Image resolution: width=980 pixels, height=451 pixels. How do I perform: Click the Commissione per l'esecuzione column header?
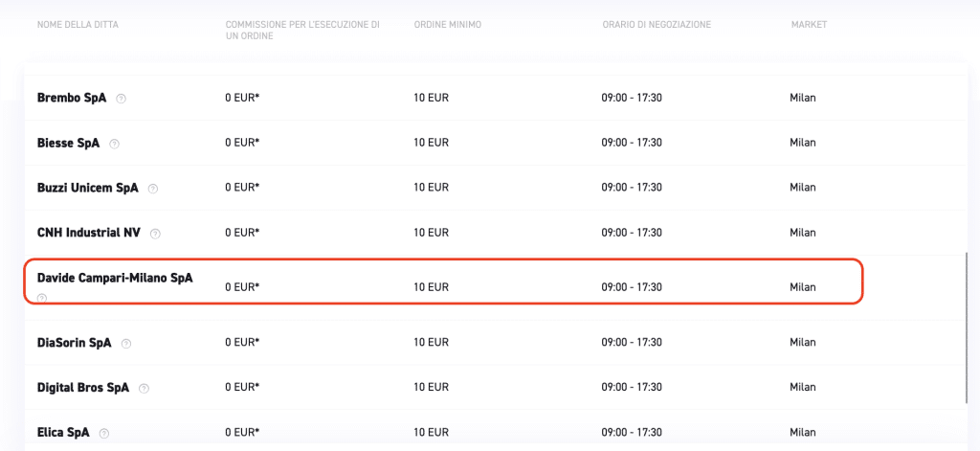(302, 31)
